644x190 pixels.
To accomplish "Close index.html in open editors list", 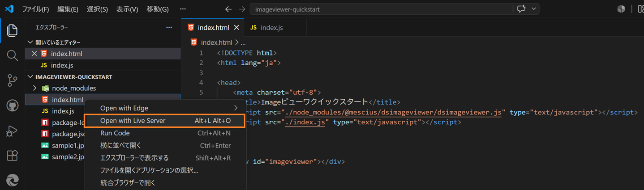I will 34,54.
